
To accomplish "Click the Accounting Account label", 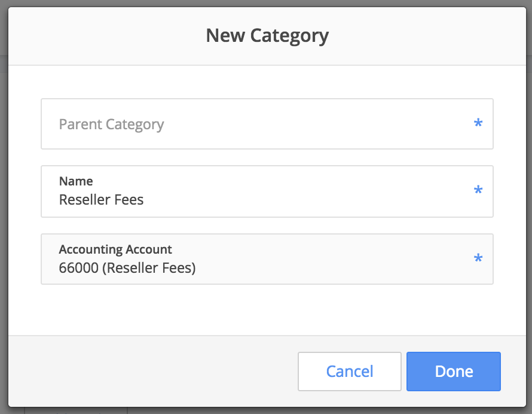I will click(x=115, y=249).
